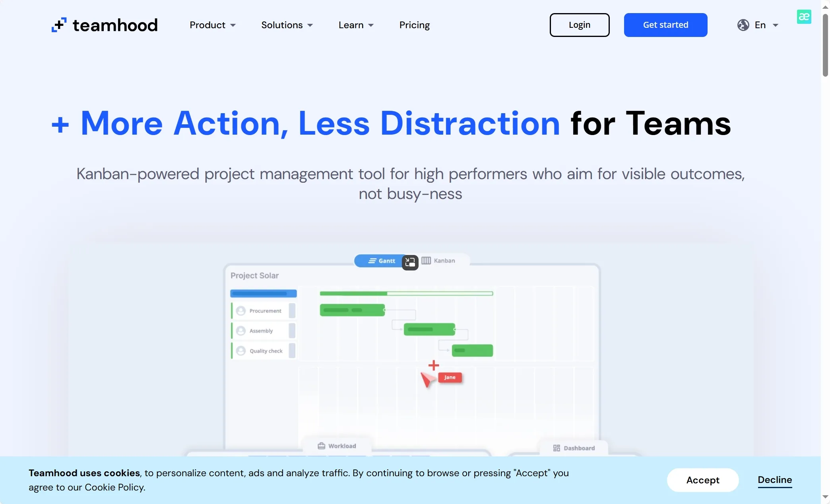Click the Workload panel icon
The width and height of the screenshot is (830, 504).
point(321,446)
